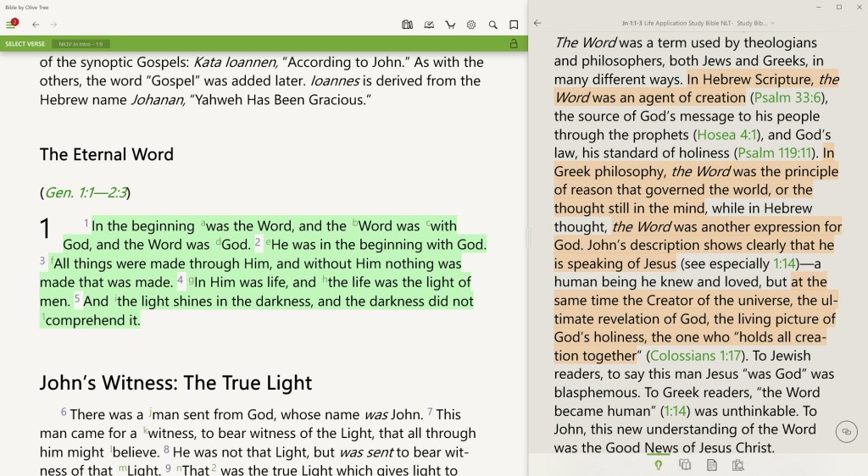868x476 pixels.
Task: Select the notes document tab
Action: [712, 466]
